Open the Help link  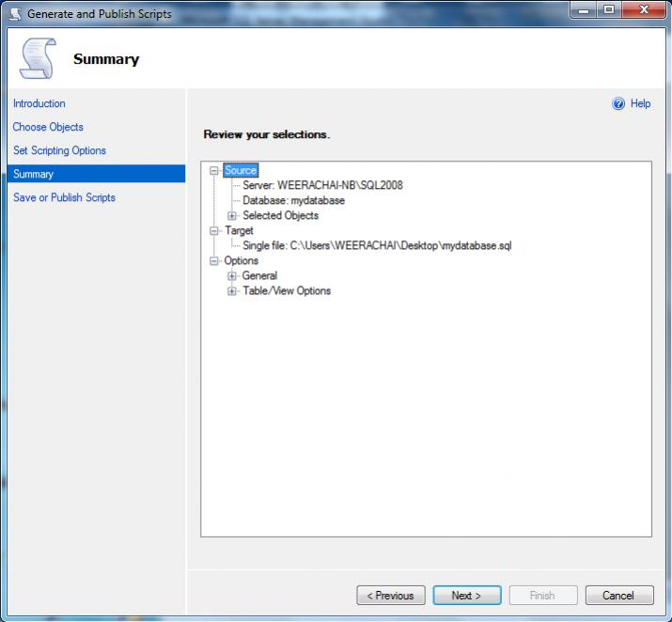pyautogui.click(x=640, y=103)
